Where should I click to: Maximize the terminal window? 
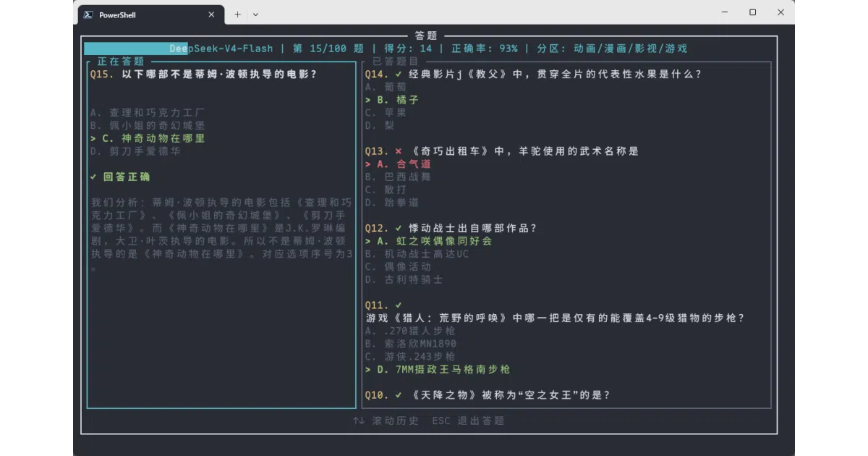tap(752, 12)
